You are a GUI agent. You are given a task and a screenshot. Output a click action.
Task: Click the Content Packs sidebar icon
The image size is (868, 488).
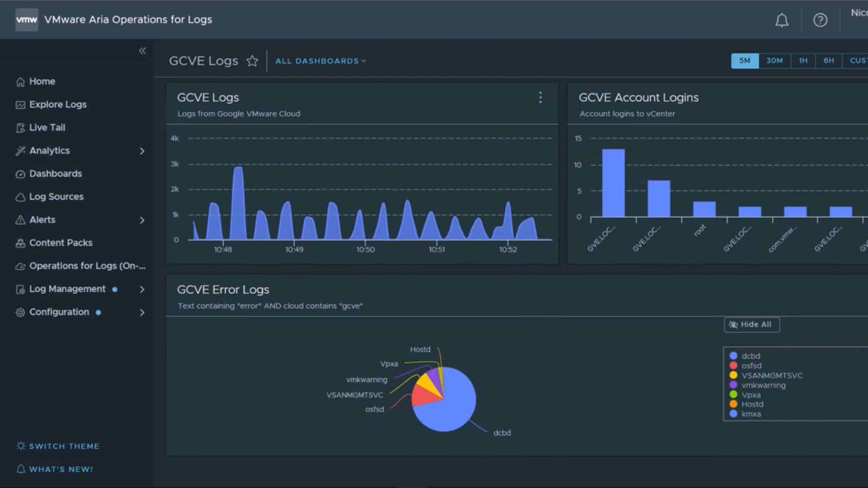click(20, 243)
